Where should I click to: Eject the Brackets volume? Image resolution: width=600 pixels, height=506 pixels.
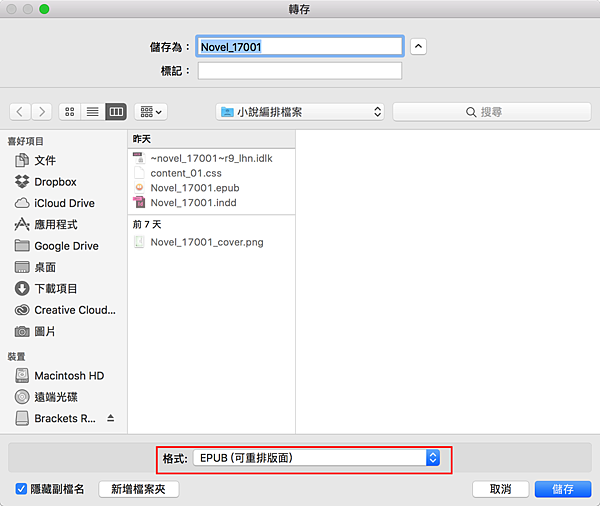pos(111,418)
